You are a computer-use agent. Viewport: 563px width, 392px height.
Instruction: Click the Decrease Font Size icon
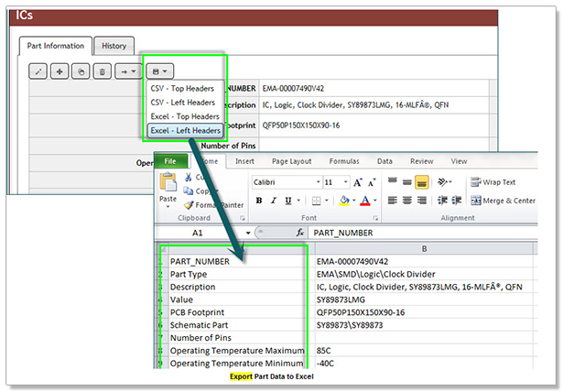point(372,182)
